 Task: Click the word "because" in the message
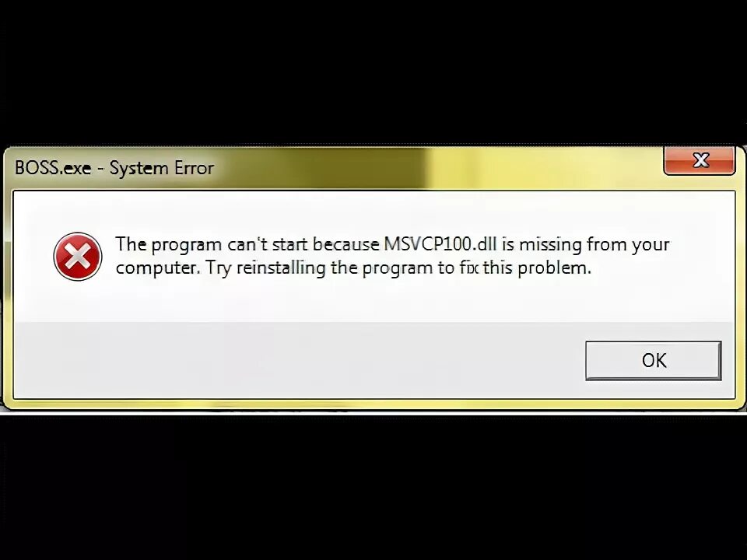pos(345,244)
